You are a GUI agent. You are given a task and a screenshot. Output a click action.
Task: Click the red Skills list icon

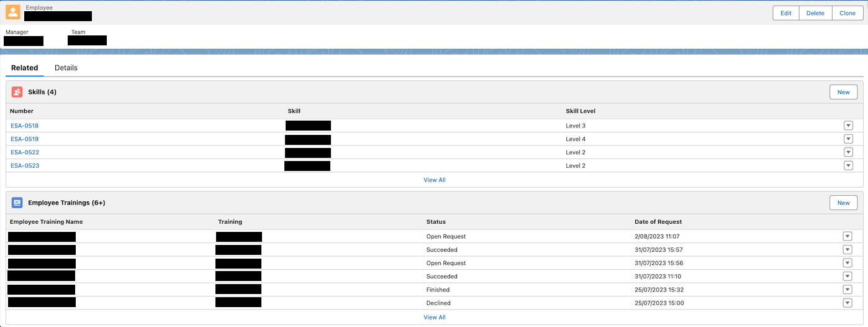[17, 92]
